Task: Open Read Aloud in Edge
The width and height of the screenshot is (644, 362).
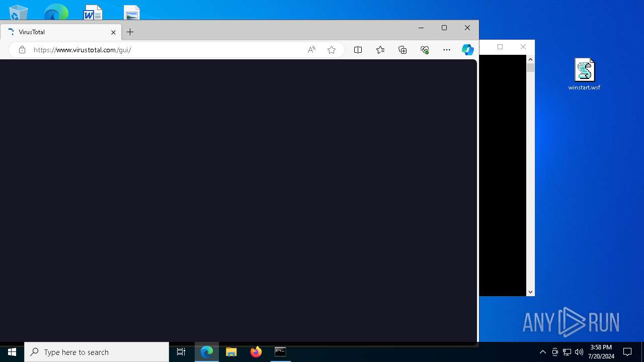Action: [x=311, y=50]
